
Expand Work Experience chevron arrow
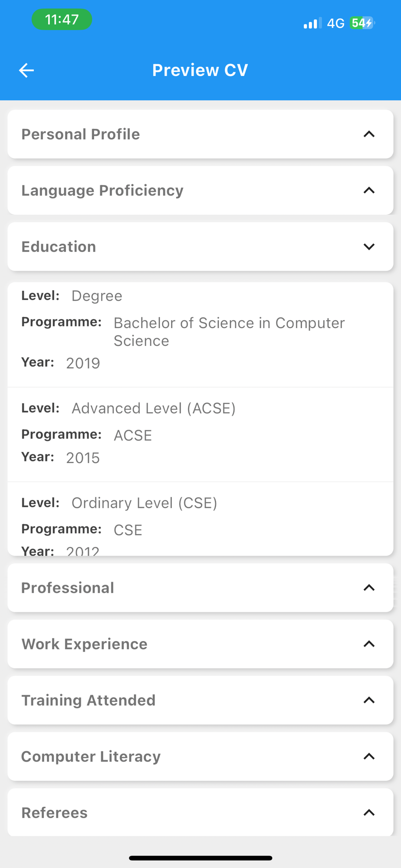click(369, 644)
